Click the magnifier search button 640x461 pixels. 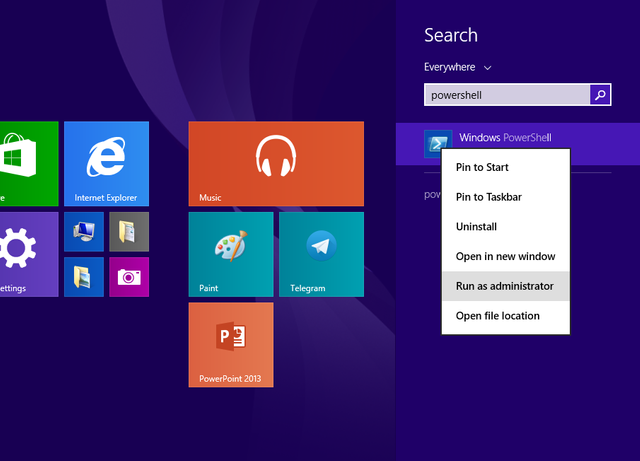click(x=600, y=95)
